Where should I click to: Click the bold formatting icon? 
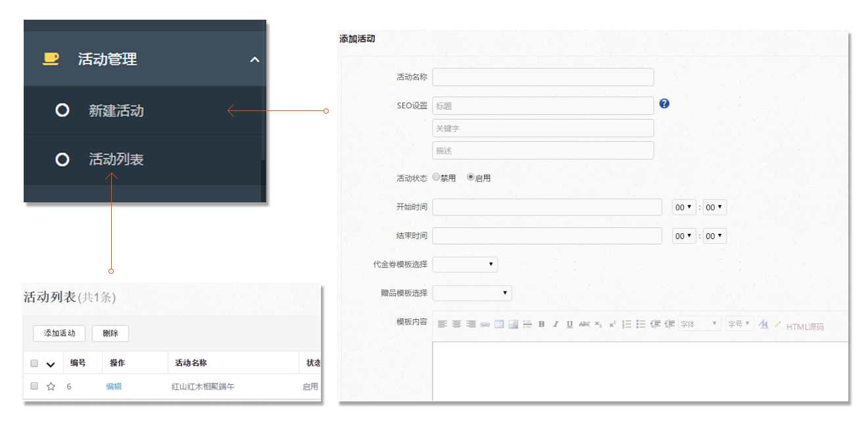541,324
